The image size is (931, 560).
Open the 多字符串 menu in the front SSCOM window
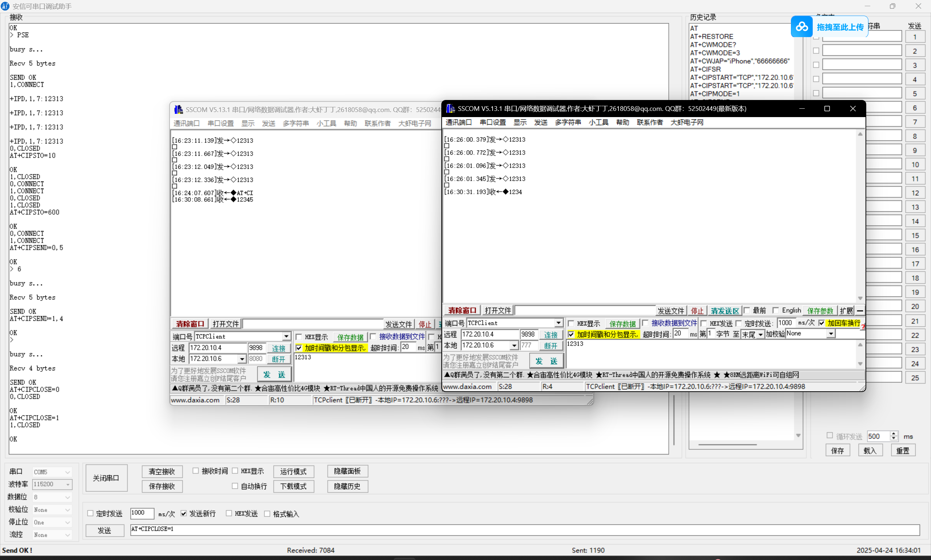coord(568,122)
